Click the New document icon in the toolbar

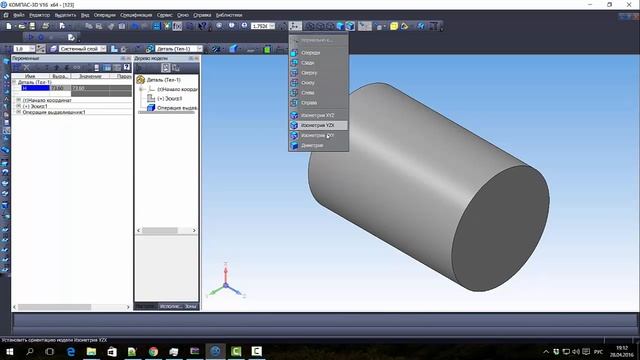pyautogui.click(x=9, y=26)
